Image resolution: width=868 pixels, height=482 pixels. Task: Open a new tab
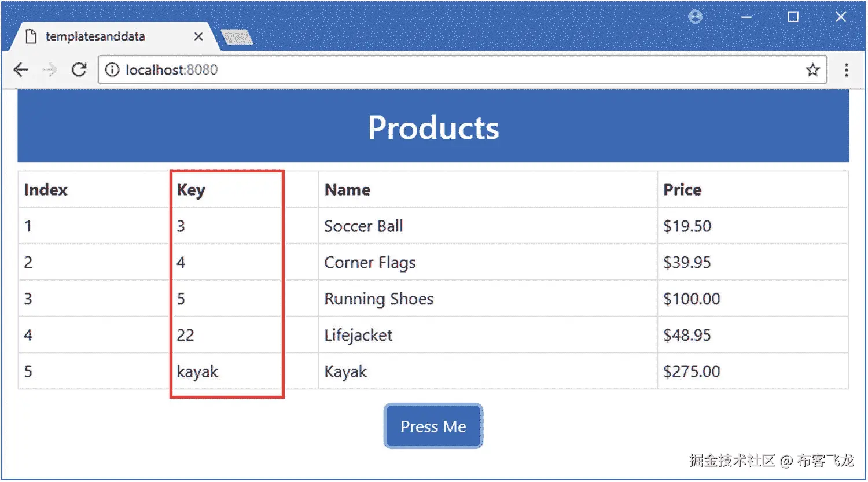237,37
